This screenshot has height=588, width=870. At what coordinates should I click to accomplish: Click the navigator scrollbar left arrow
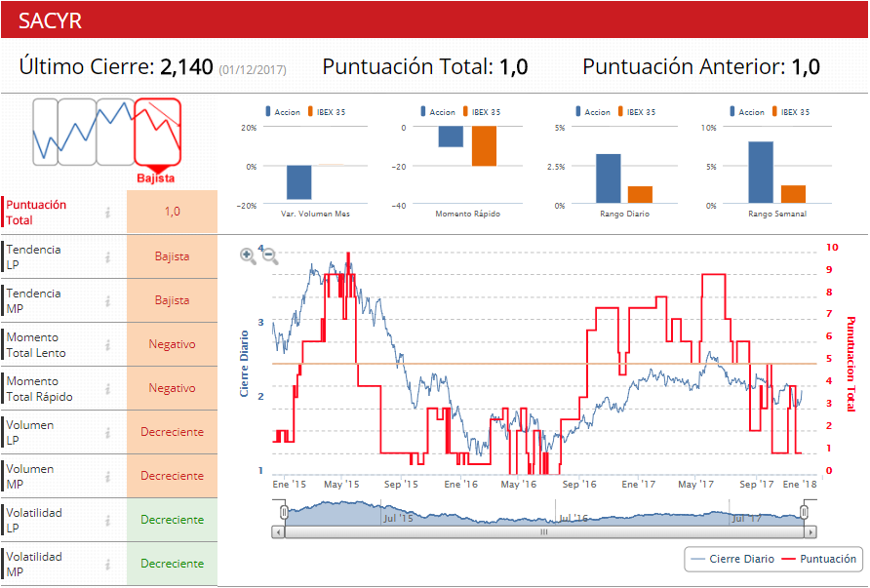tap(278, 532)
